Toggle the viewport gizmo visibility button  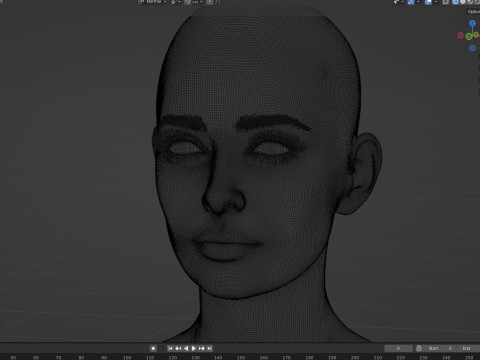coord(411,2)
